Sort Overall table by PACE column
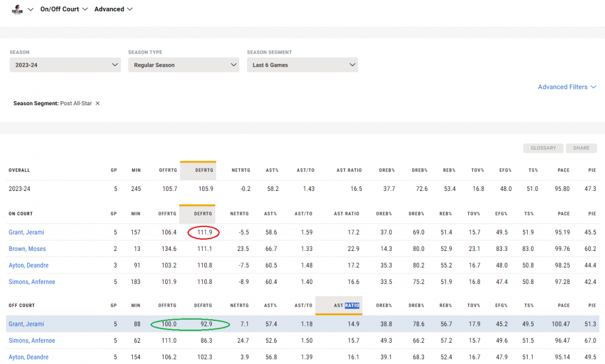Viewport: 605px width, 364px height. click(564, 170)
